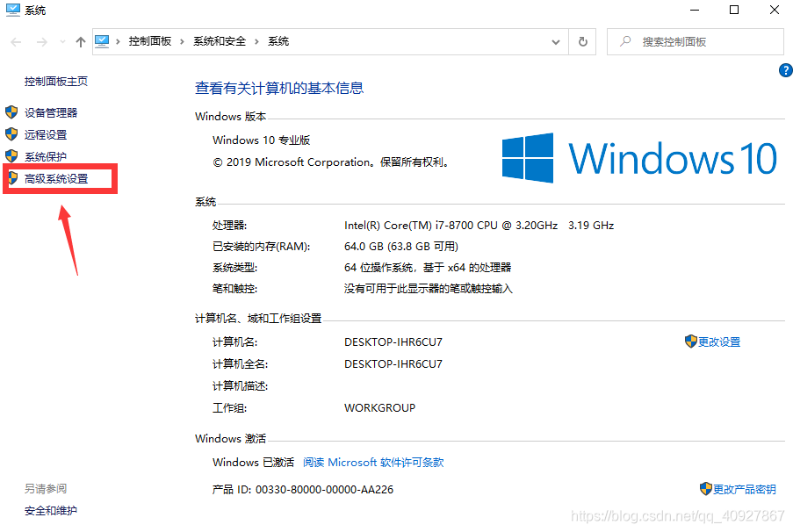Click the forward navigation arrow

[x=42, y=42]
